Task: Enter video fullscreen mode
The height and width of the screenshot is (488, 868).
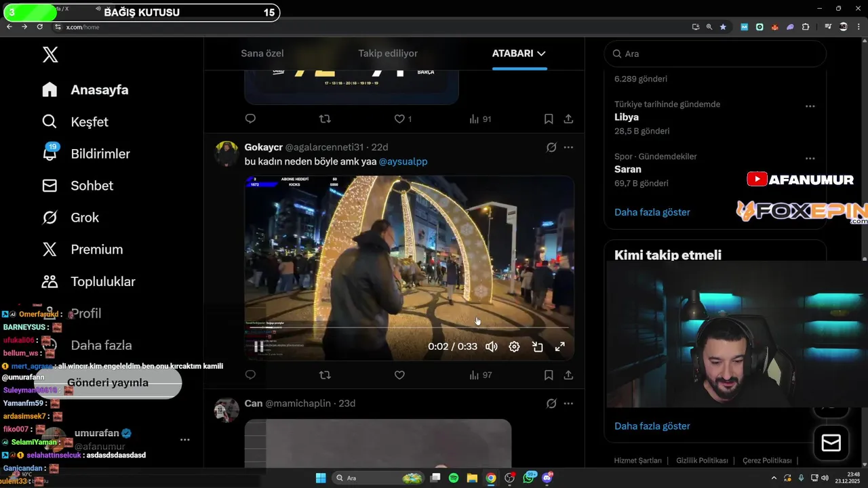Action: (x=560, y=346)
